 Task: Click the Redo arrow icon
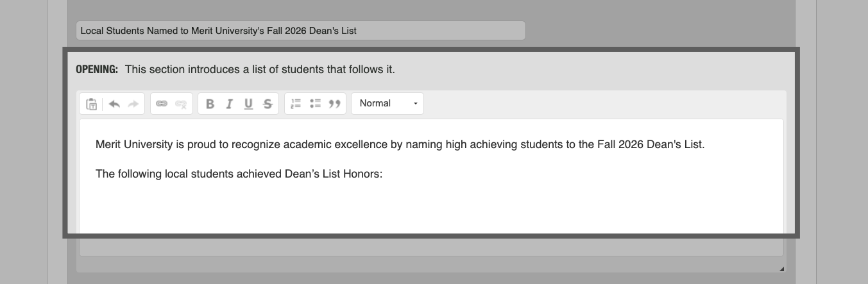pyautogui.click(x=133, y=104)
